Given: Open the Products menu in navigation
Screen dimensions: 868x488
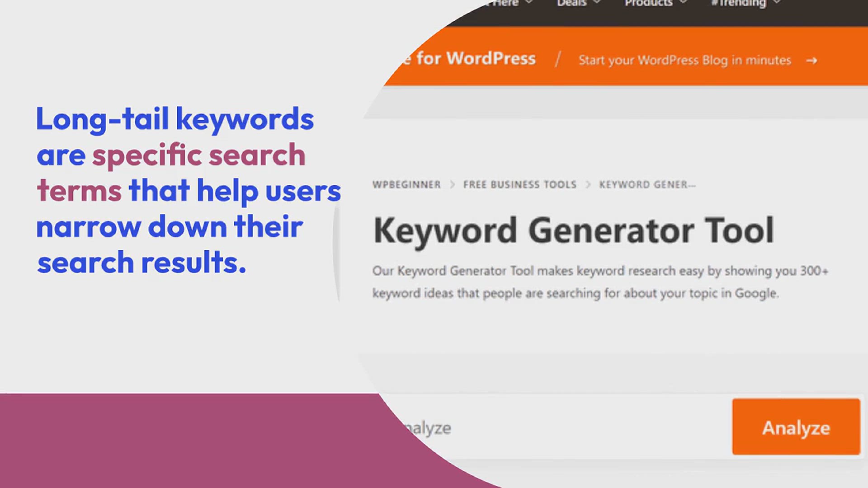Looking at the screenshot, I should tap(648, 3).
